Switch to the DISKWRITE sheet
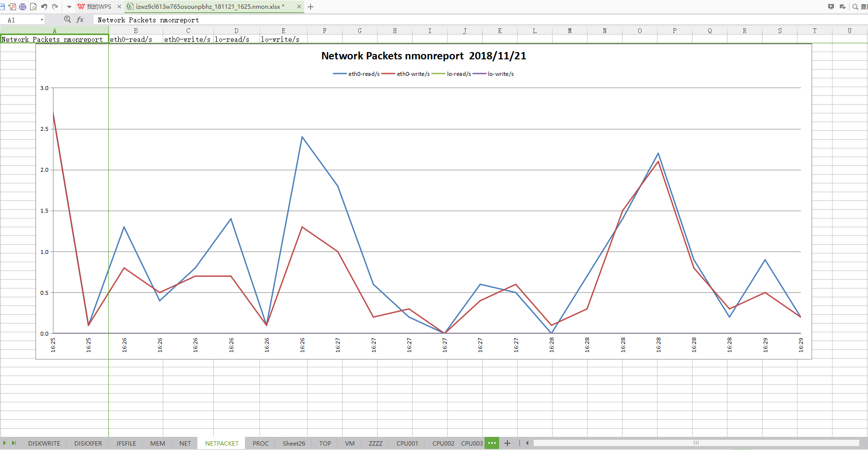Screen dimensions: 868x450 tap(44, 443)
